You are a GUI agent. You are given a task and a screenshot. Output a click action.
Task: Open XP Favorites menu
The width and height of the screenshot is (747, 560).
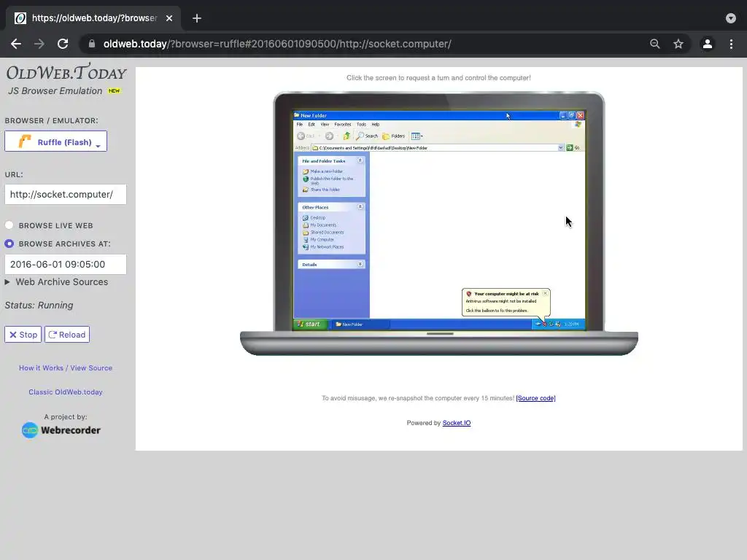tap(343, 124)
